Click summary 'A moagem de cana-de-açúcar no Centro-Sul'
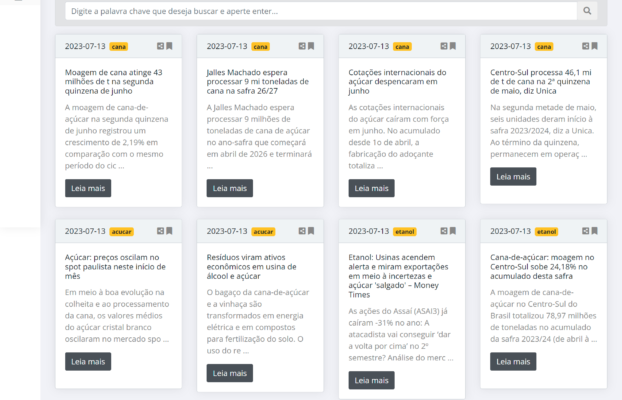The image size is (622, 400). [x=543, y=315]
